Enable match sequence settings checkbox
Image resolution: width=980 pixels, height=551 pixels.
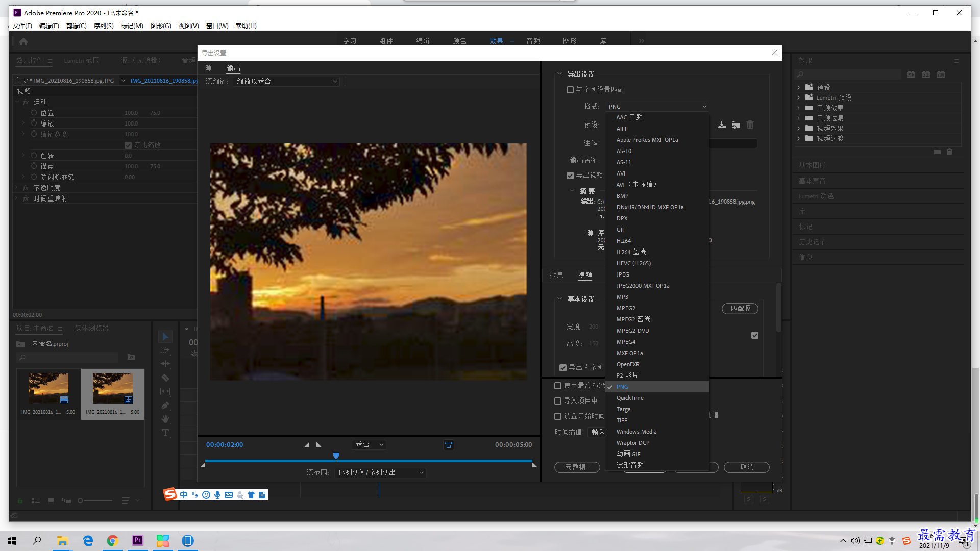pos(570,90)
